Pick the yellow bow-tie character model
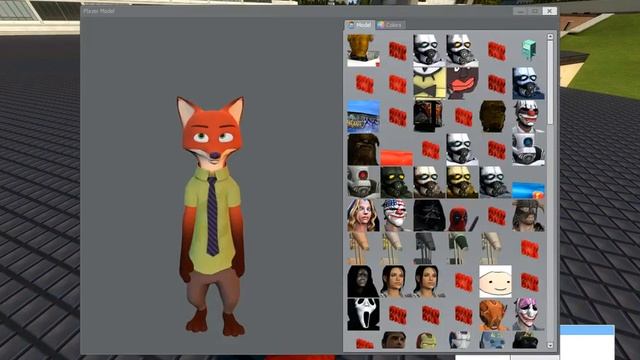640x360 pixels. [429, 84]
